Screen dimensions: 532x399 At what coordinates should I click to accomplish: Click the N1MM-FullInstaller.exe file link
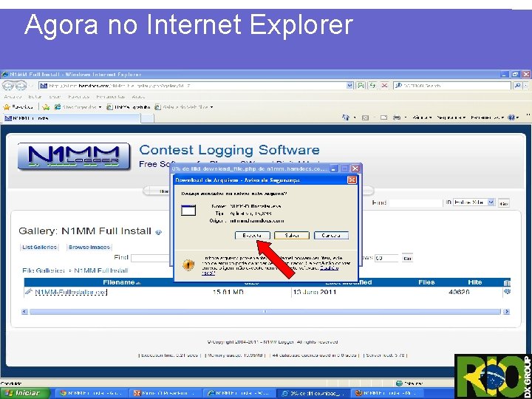click(71, 292)
